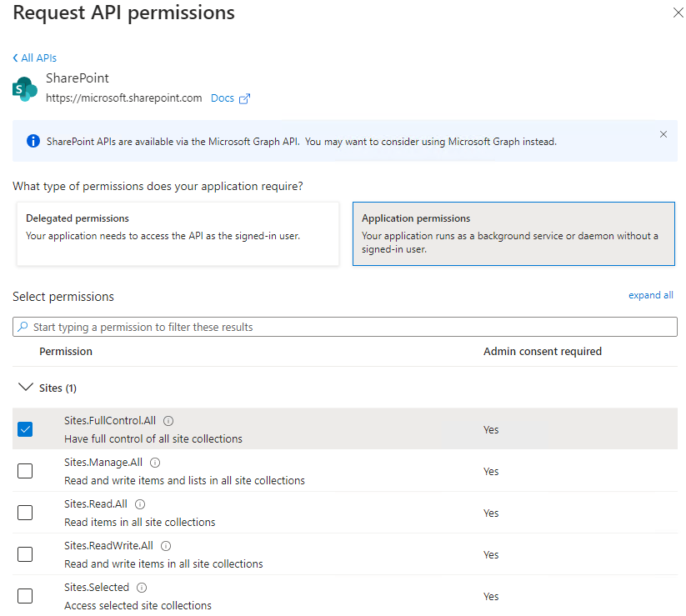This screenshot has width=686, height=616.
Task: Click the Yes value for Sites.FullControl.All
Action: 491,429
